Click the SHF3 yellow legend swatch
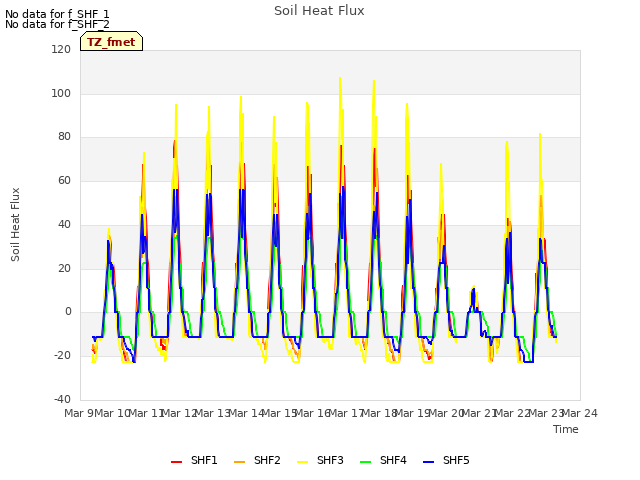The height and width of the screenshot is (480, 640). pos(302,461)
